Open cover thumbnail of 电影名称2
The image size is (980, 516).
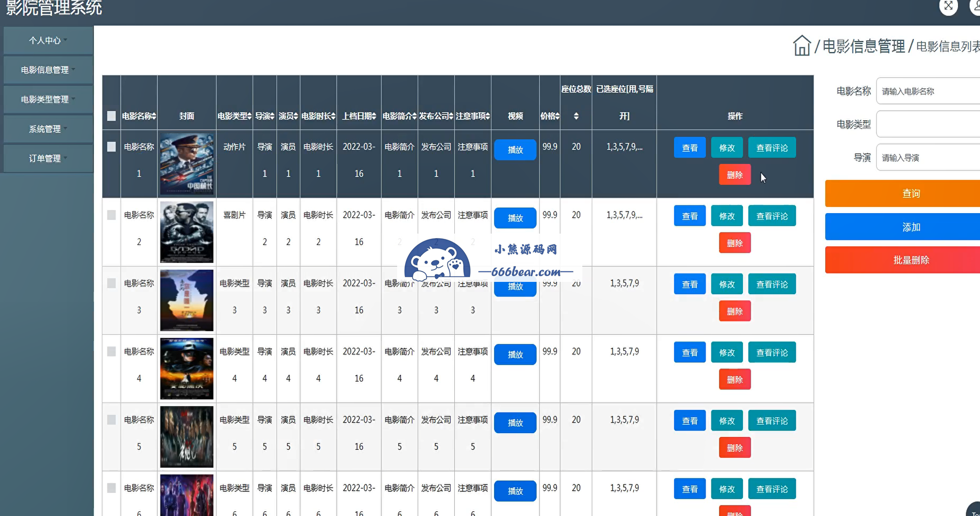187,232
